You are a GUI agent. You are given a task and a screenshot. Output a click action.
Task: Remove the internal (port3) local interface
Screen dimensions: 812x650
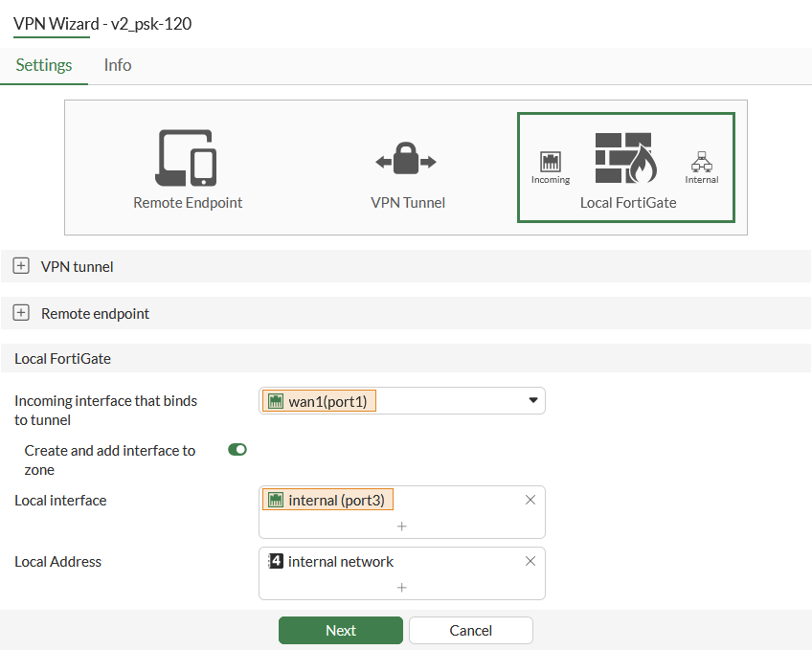click(x=530, y=500)
